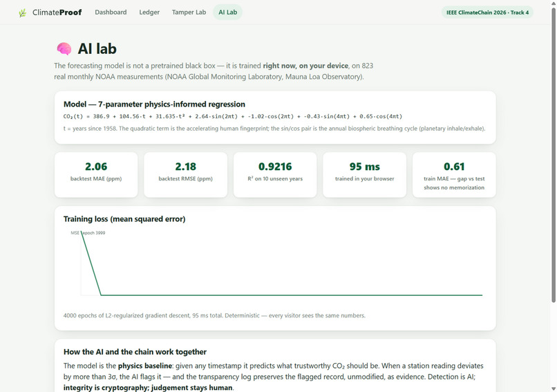Click the 'backtest MAE (ppm)' label

click(x=96, y=179)
